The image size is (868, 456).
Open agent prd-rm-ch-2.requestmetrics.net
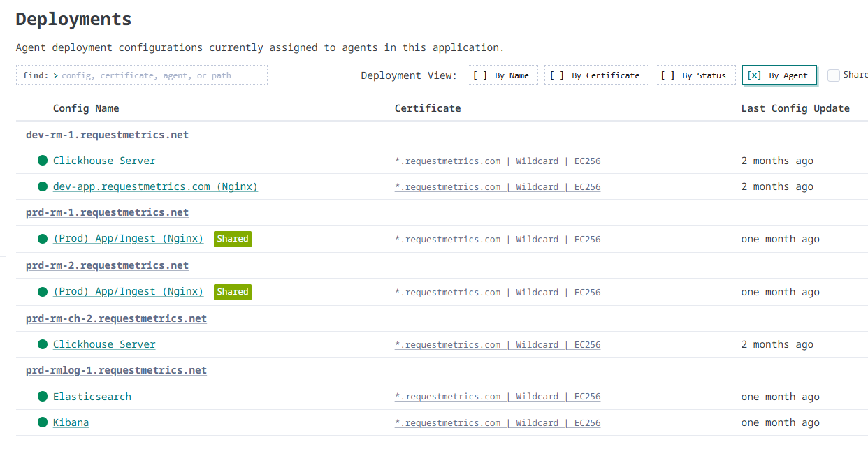click(x=116, y=318)
